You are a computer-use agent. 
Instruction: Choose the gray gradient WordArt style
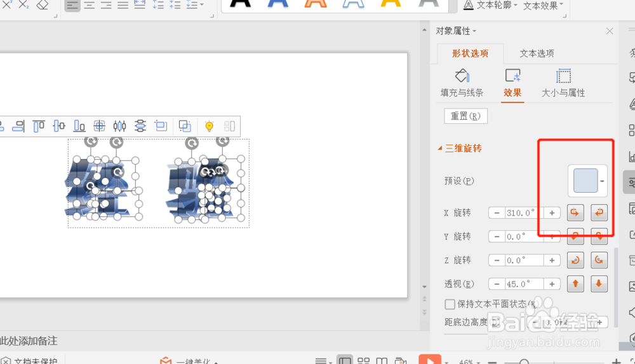pos(429,4)
